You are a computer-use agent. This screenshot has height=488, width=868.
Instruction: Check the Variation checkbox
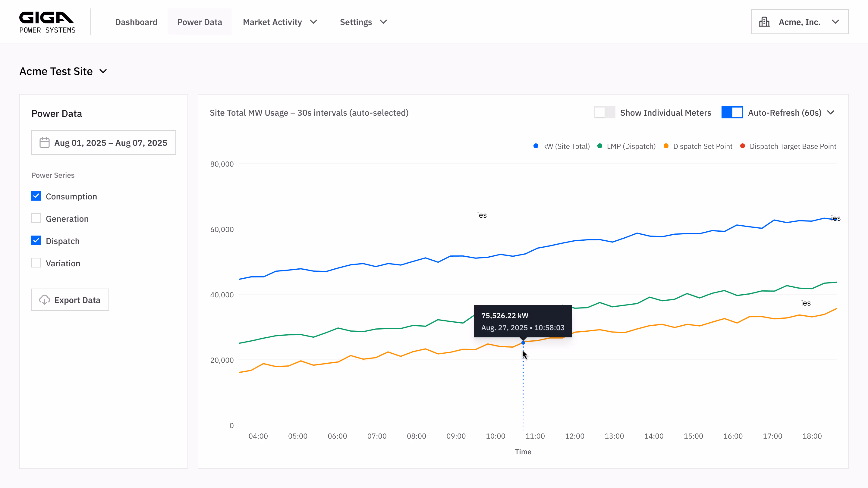[x=36, y=263]
